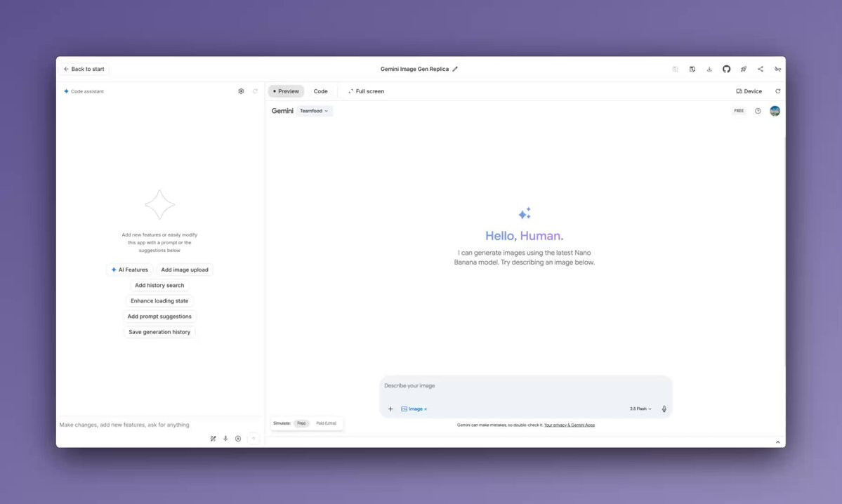Click the checkpoint icon beside the download icon
Viewport: 842px width, 504px height.
(x=692, y=69)
